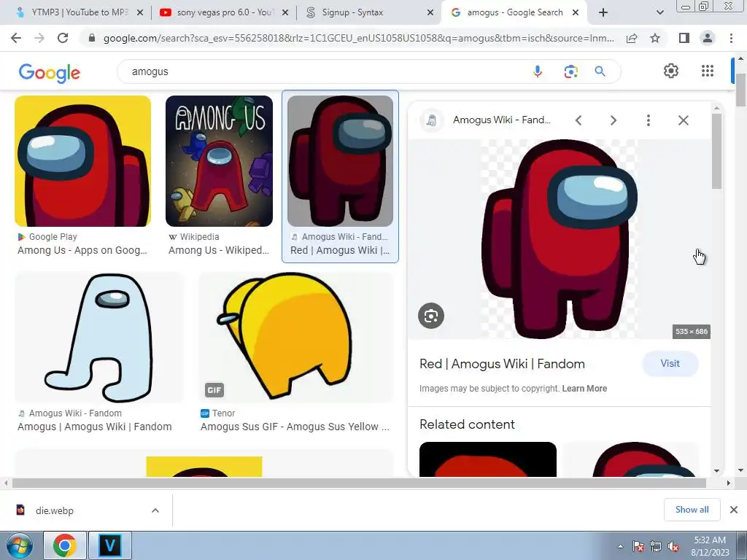Click the muted volume tray icon
This screenshot has height=560, width=747.
coord(673,547)
